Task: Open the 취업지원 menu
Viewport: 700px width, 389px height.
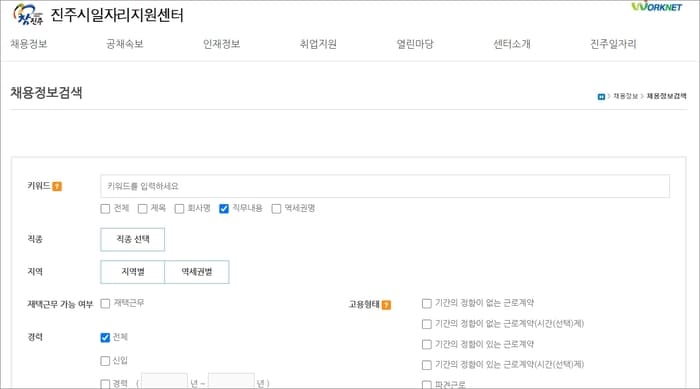Action: click(318, 44)
